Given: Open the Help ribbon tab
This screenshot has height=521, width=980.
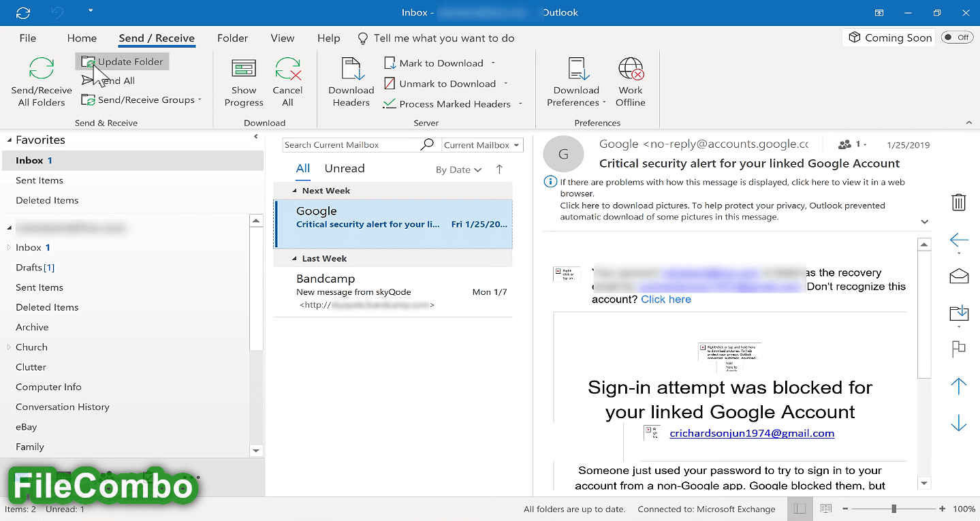Looking at the screenshot, I should [x=329, y=38].
